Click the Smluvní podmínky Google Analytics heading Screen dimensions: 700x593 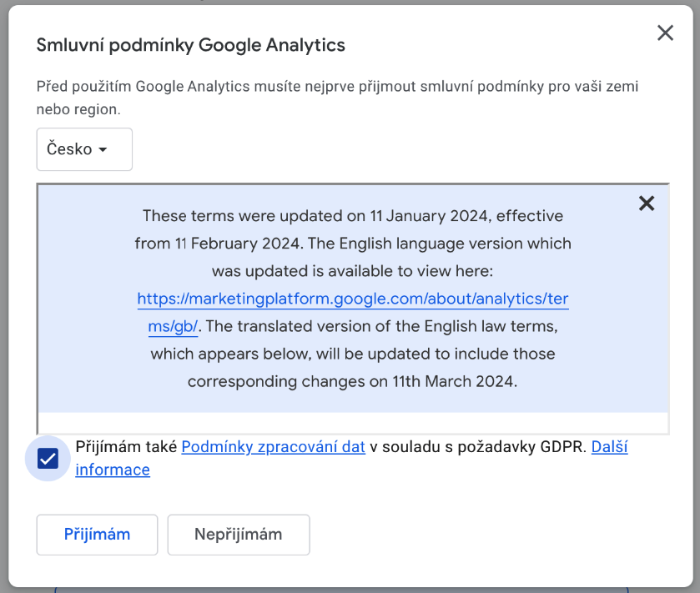[190, 45]
